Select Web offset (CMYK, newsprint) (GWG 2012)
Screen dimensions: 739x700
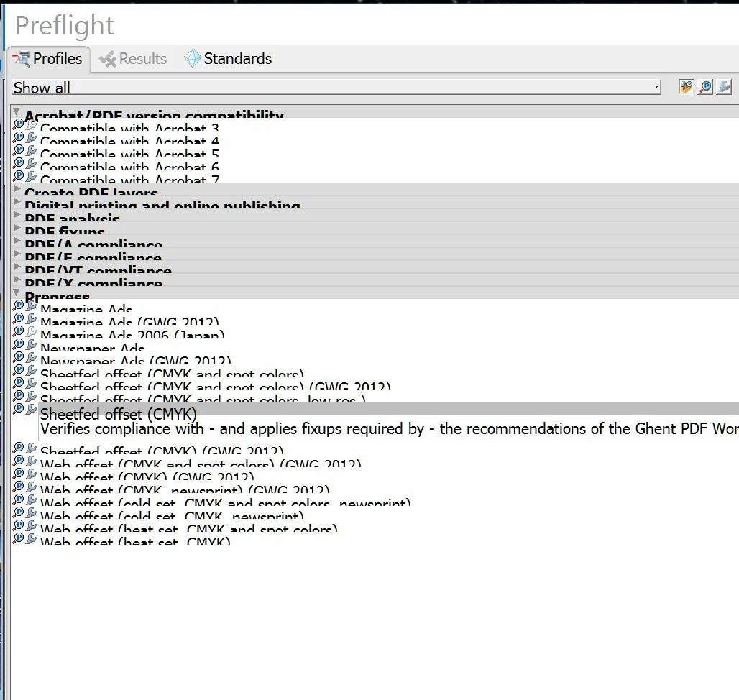pyautogui.click(x=185, y=489)
